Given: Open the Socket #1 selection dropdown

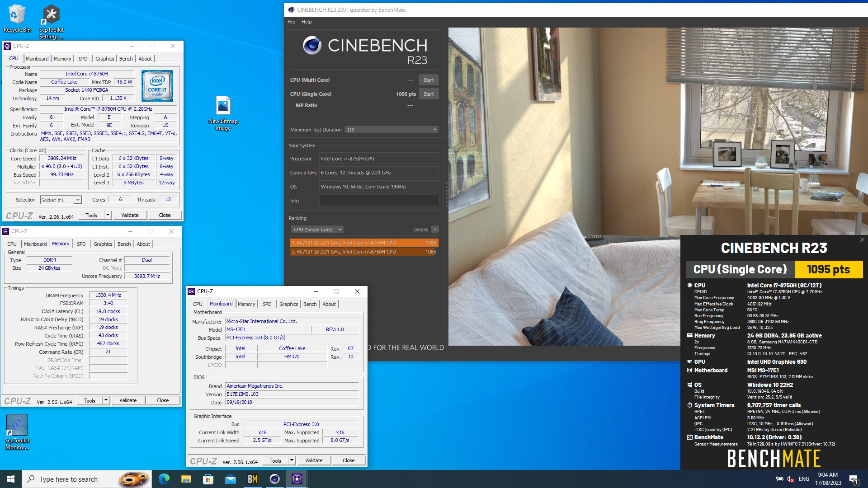Looking at the screenshot, I should coord(61,200).
